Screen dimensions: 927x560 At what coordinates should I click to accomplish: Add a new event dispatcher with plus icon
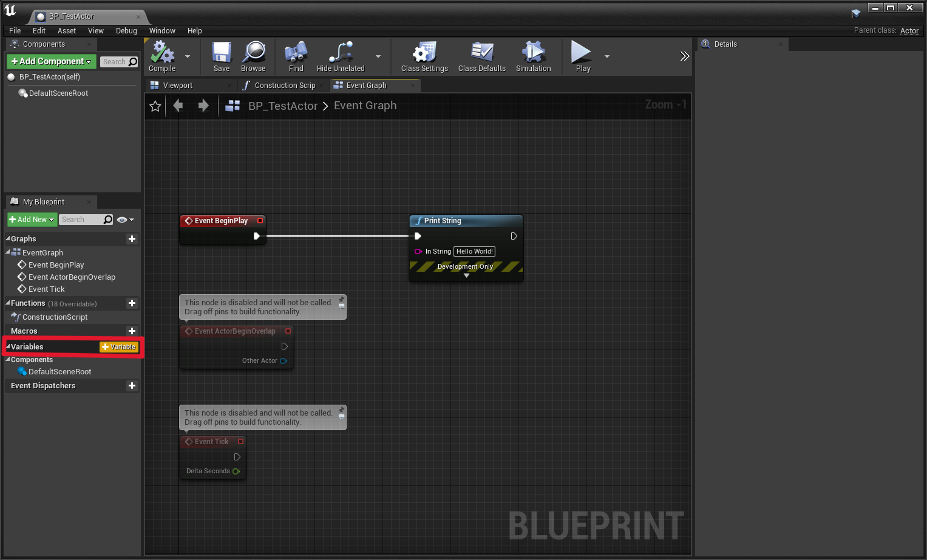(x=132, y=386)
